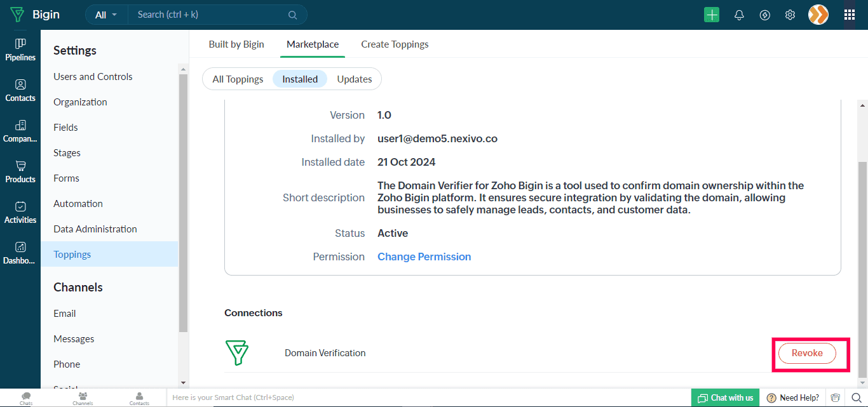The image size is (868, 407).
Task: Open the notifications bell
Action: 739,15
